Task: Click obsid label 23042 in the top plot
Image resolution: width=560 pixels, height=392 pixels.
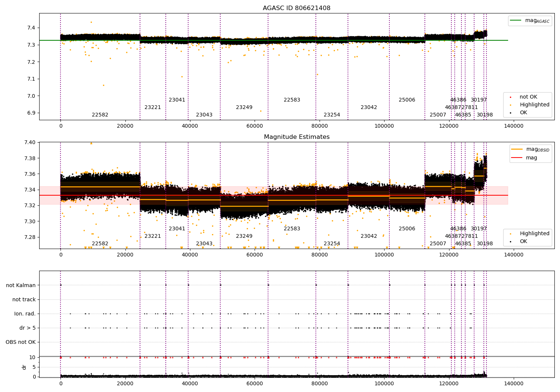Action: [x=369, y=108]
